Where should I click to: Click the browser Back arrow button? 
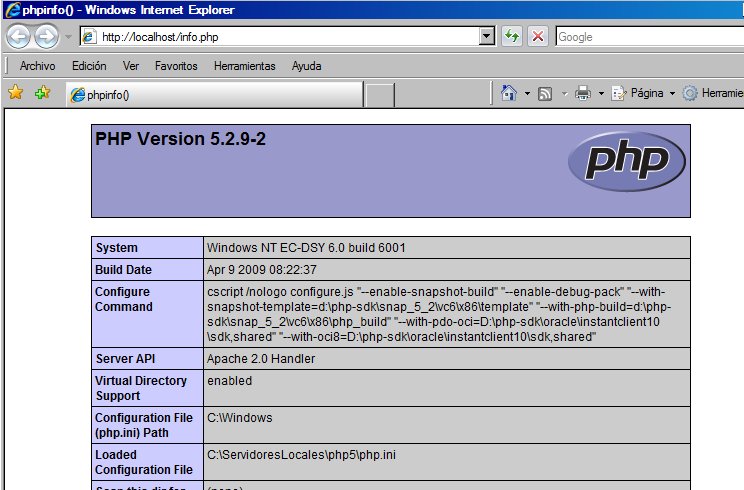point(18,37)
